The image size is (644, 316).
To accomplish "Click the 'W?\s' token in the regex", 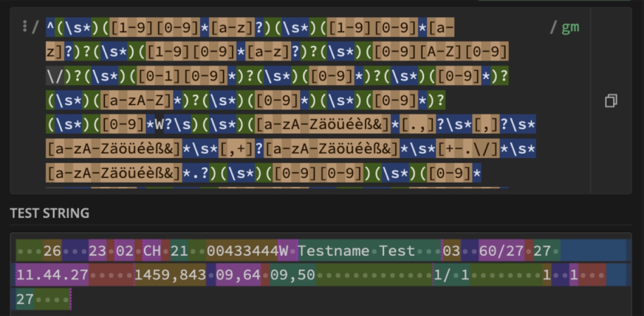I will pos(173,125).
